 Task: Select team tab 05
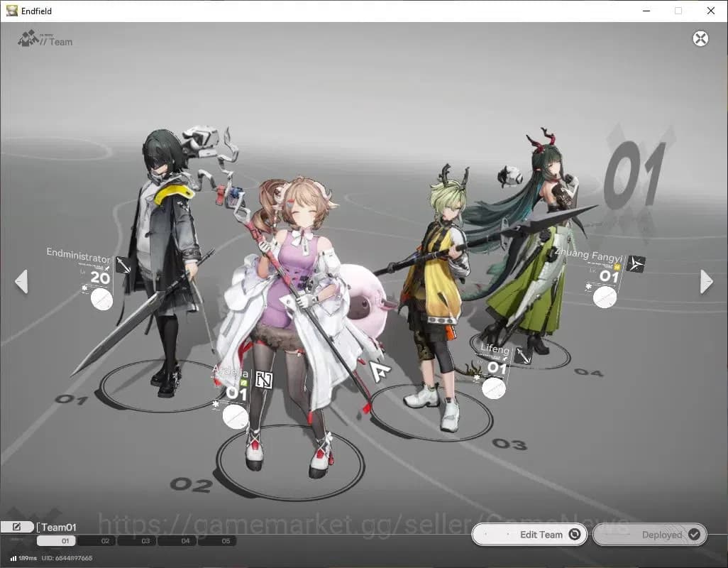tap(218, 540)
